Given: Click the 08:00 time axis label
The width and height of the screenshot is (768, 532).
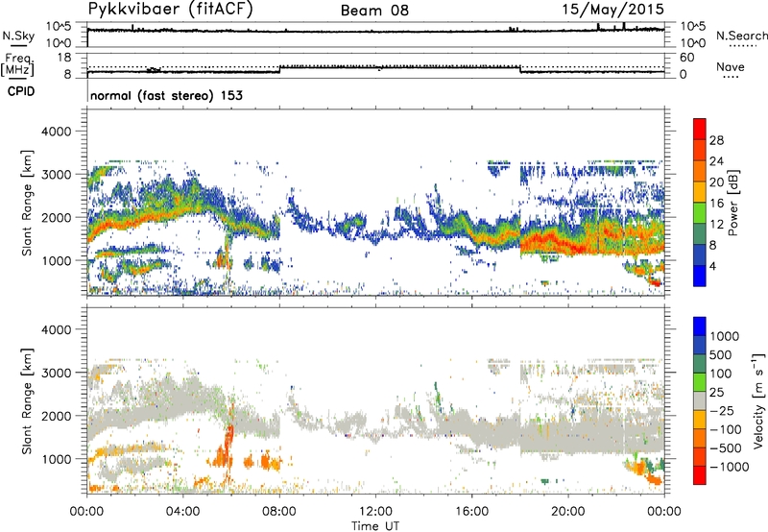Looking at the screenshot, I should 279,512.
